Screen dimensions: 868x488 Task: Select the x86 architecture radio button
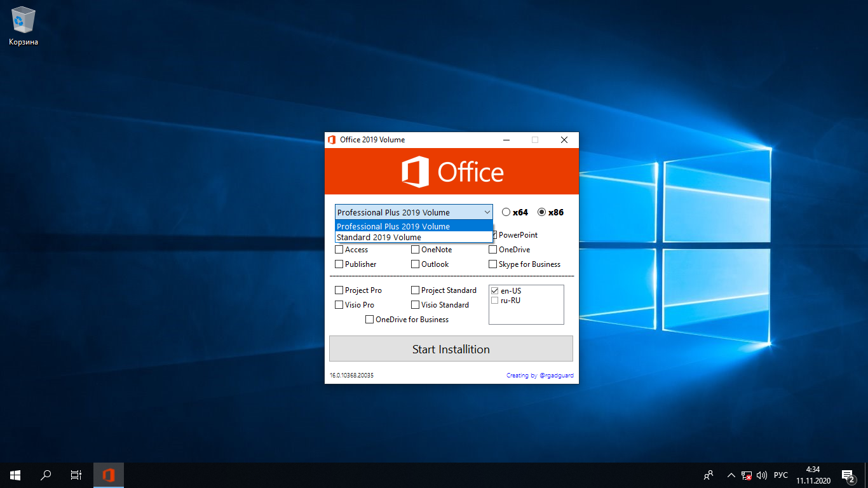(x=541, y=212)
